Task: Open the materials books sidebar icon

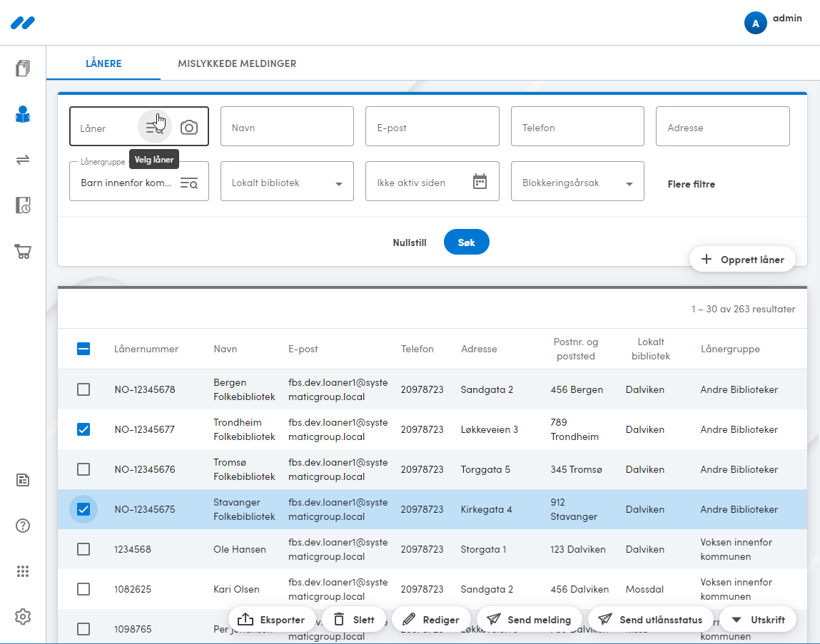Action: click(x=23, y=68)
